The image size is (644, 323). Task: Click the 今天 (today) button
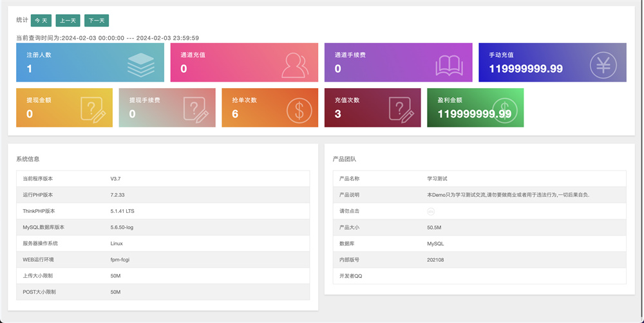point(41,21)
